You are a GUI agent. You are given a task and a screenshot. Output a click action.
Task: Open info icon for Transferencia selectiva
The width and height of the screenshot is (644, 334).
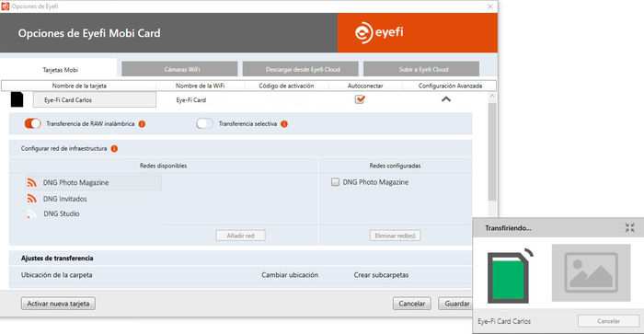[284, 123]
